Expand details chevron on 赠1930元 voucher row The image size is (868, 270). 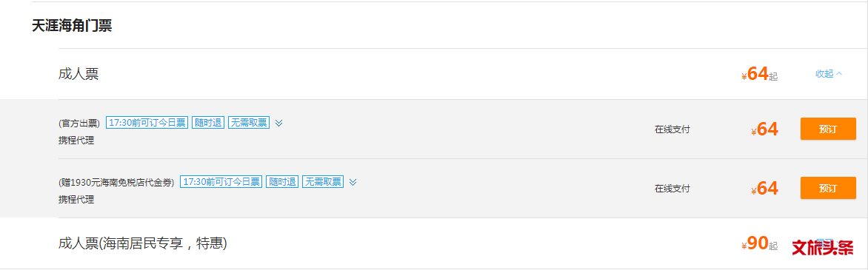[x=353, y=181]
